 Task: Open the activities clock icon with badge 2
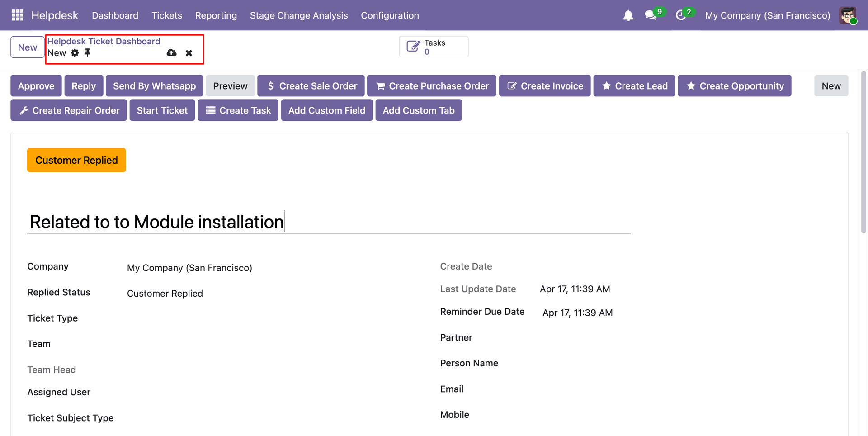tap(681, 15)
